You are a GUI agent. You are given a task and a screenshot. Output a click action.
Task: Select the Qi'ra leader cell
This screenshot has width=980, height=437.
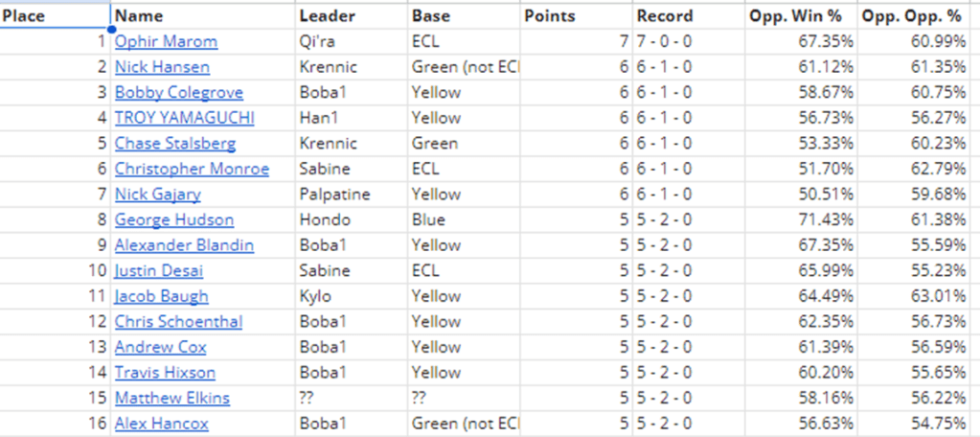(x=351, y=41)
